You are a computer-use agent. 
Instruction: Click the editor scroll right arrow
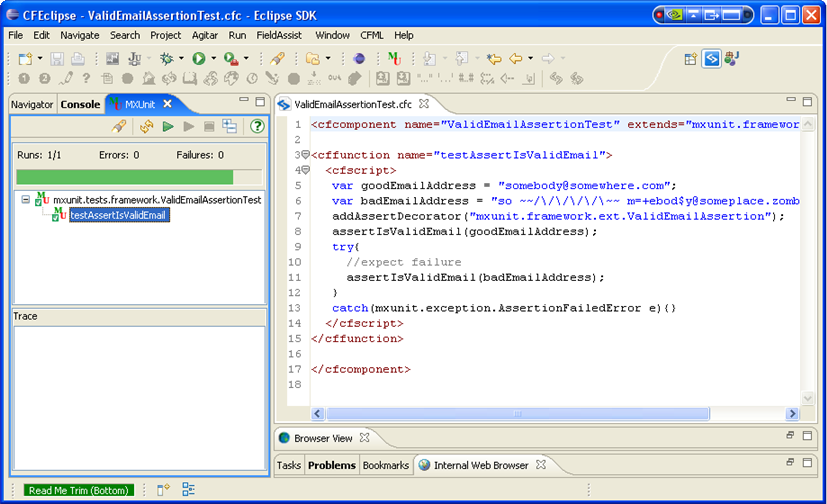792,414
